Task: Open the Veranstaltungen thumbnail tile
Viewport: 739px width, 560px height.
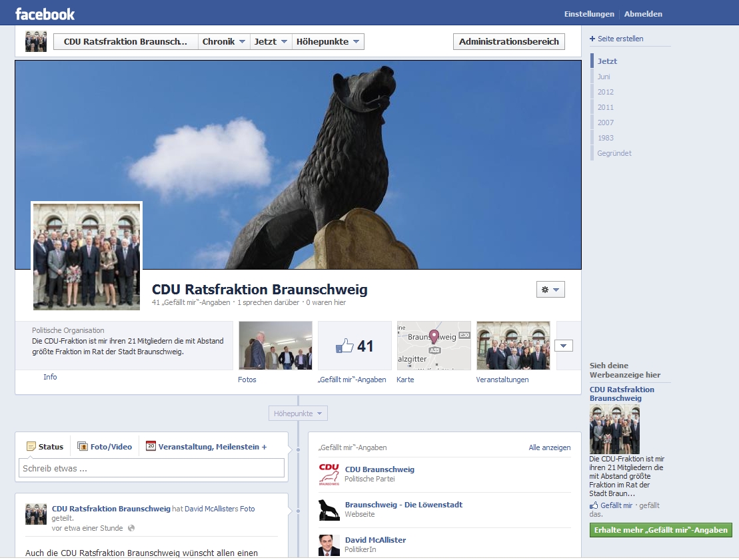Action: coord(513,345)
